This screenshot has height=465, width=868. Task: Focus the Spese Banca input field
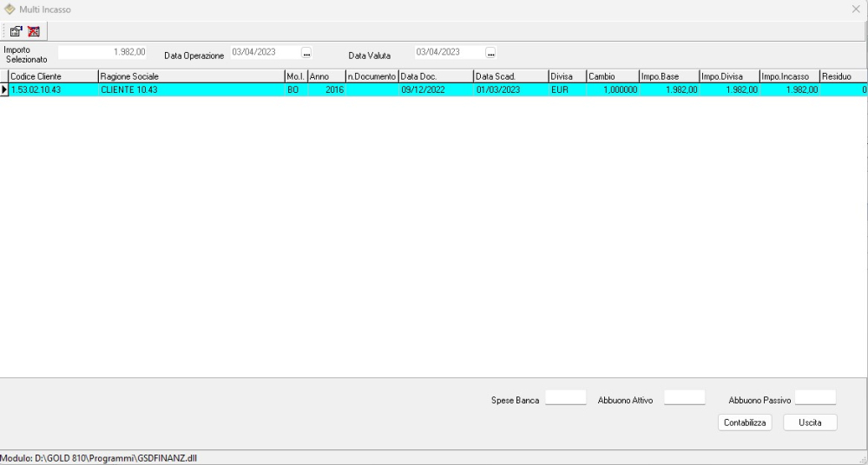(565, 398)
